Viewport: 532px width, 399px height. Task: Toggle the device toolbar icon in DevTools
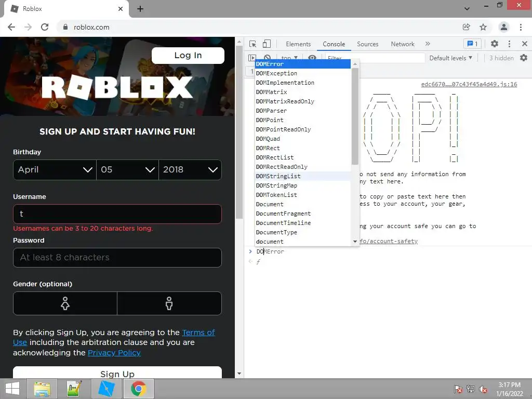point(267,44)
